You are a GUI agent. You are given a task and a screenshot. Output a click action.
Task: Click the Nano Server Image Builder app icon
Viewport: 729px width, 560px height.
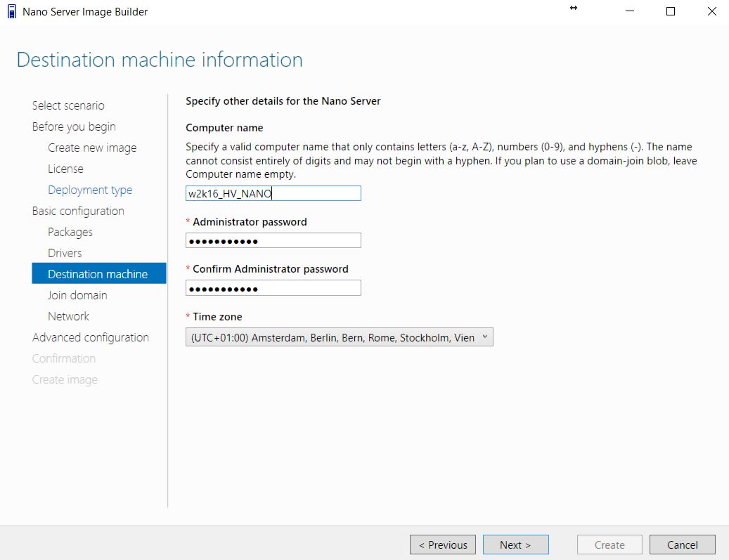[x=12, y=12]
